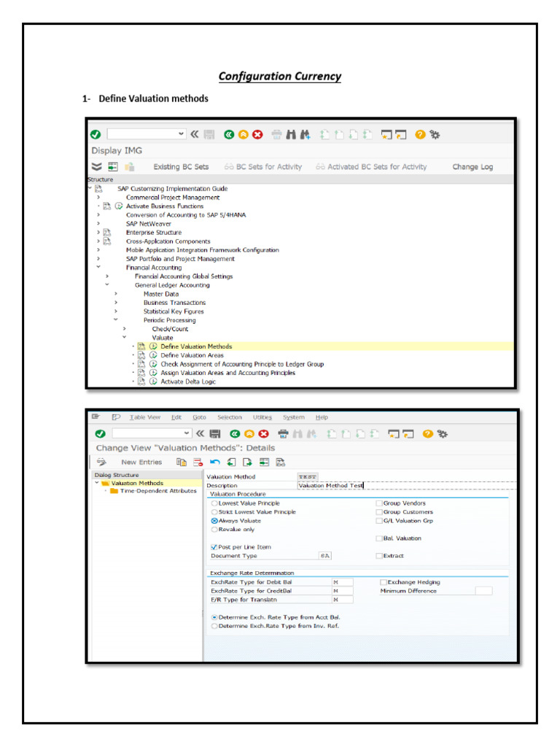This screenshot has height=747, width=560.
Task: Click the yellow Exit icon in Change View
Action: click(249, 433)
